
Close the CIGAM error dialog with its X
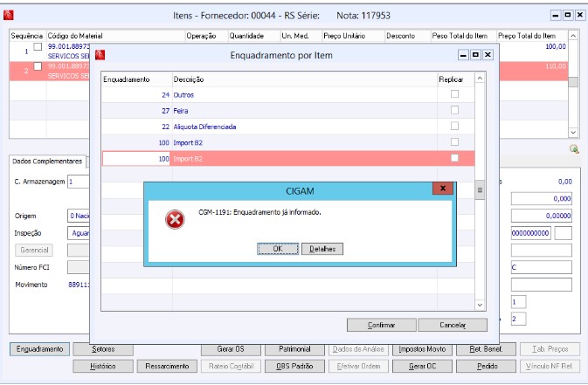(442, 189)
